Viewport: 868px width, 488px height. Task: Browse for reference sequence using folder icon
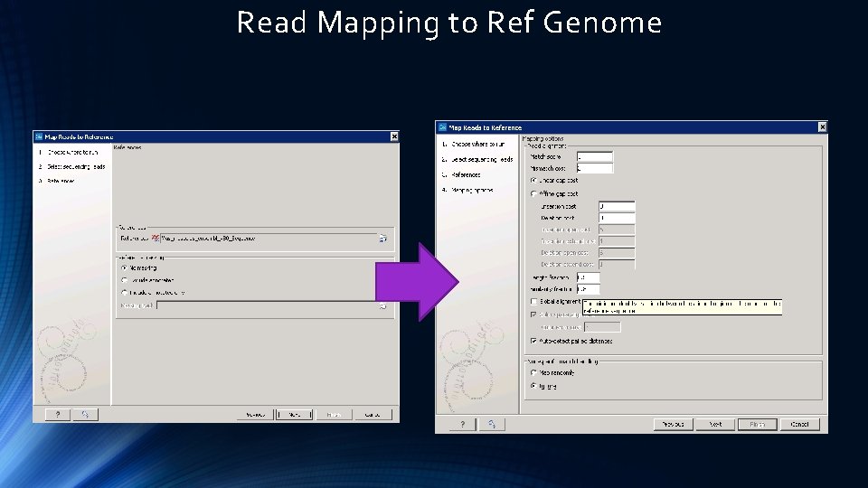[x=382, y=239]
